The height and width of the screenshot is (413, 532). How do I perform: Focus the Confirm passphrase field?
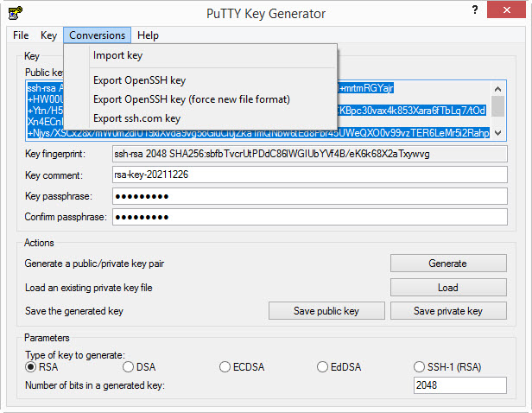click(310, 217)
